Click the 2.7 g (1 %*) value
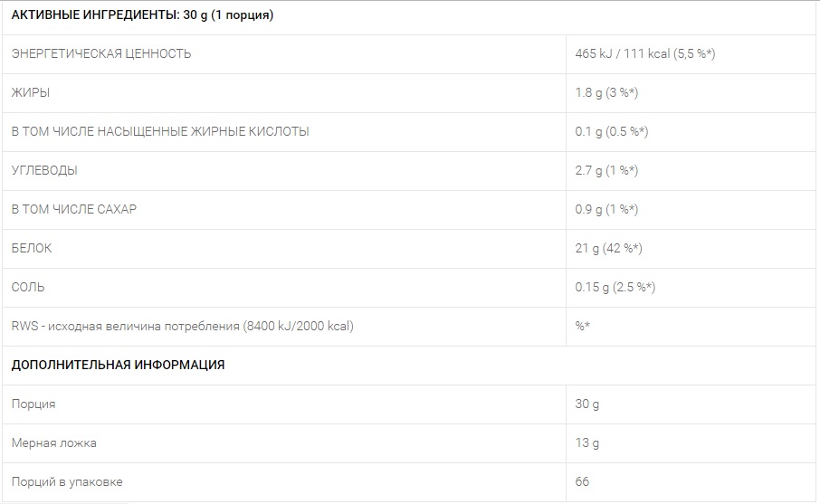 coord(606,170)
